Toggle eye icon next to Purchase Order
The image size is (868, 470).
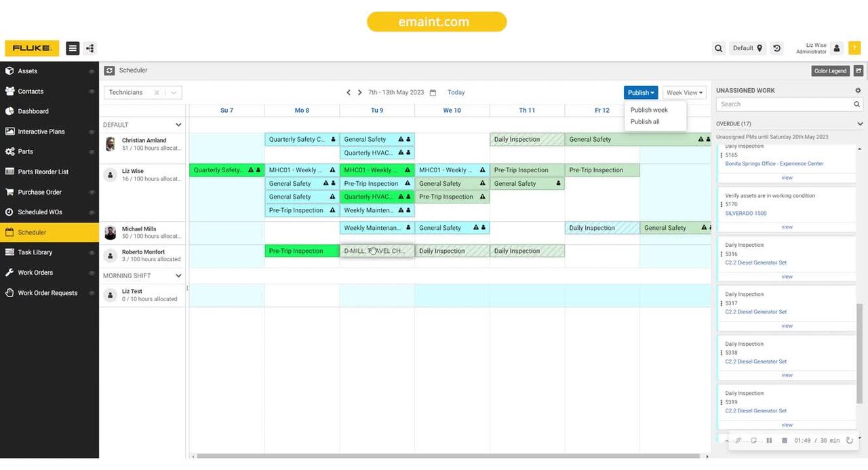(92, 192)
